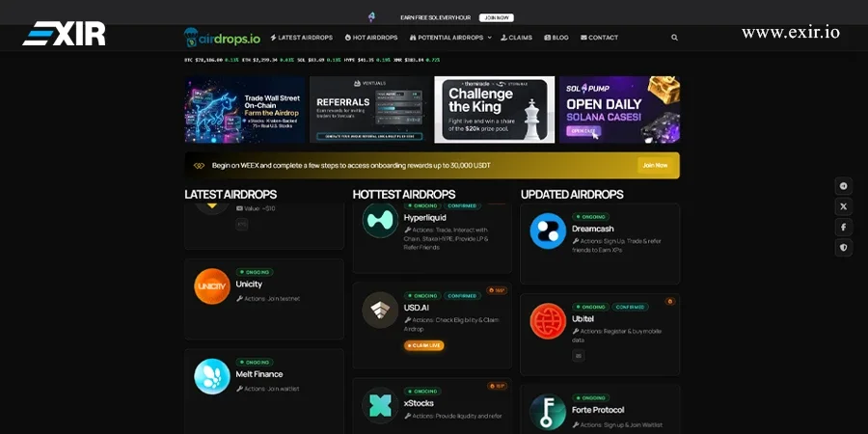
Task: Open the Claims menu item
Action: coord(517,38)
